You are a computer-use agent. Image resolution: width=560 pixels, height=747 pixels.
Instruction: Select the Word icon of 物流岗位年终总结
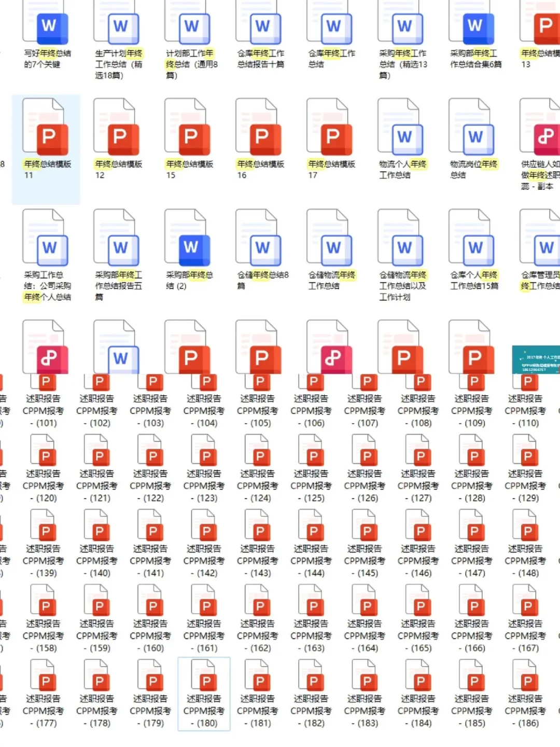[x=472, y=127]
